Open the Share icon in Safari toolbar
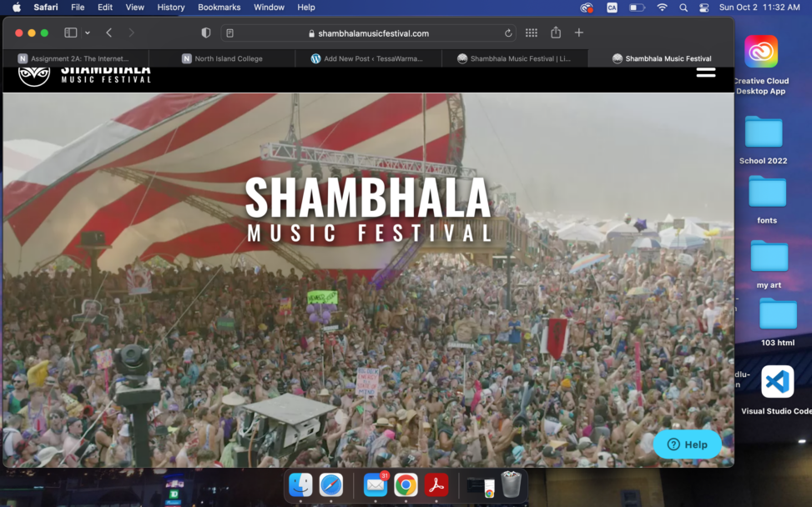 [x=556, y=33]
